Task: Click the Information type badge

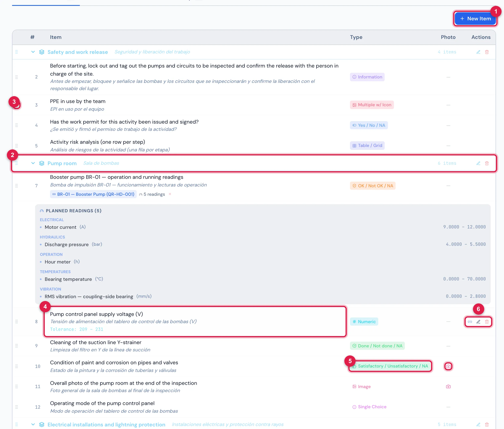Action: pos(367,77)
